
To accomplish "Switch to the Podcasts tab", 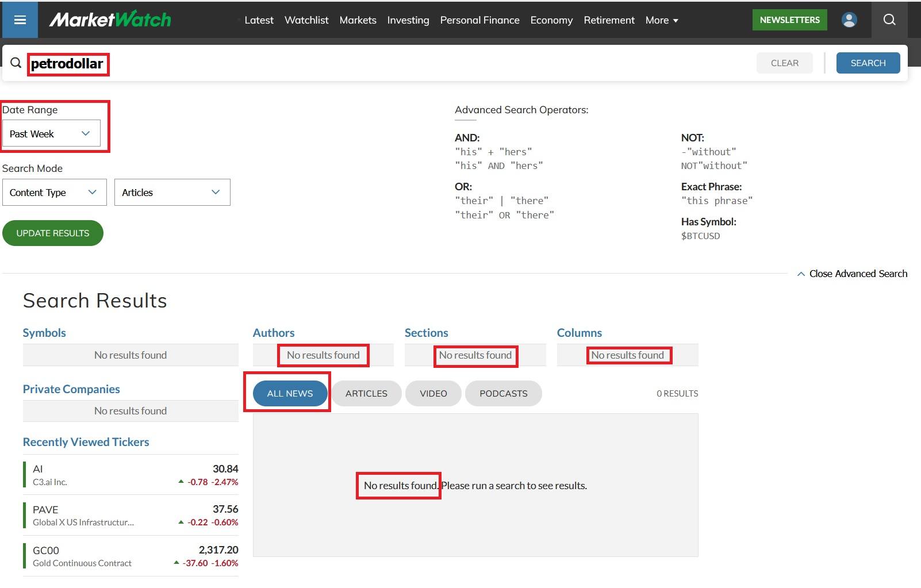I will point(503,394).
